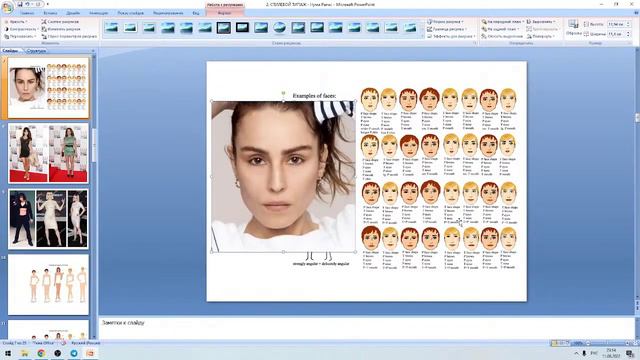The width and height of the screenshot is (640, 360).
Task: Expand the picture styles gallery
Action: point(422,37)
